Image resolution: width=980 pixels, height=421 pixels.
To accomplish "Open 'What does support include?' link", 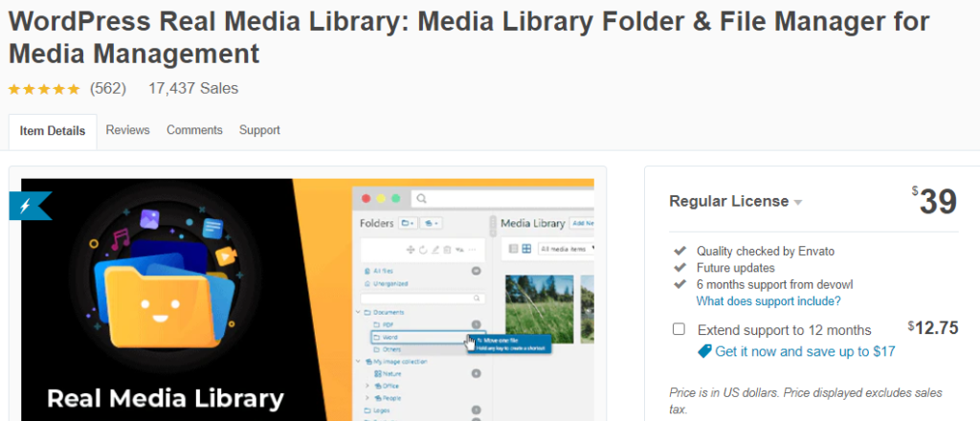I will click(768, 301).
